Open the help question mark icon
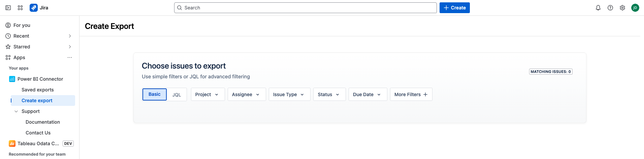 click(x=610, y=8)
